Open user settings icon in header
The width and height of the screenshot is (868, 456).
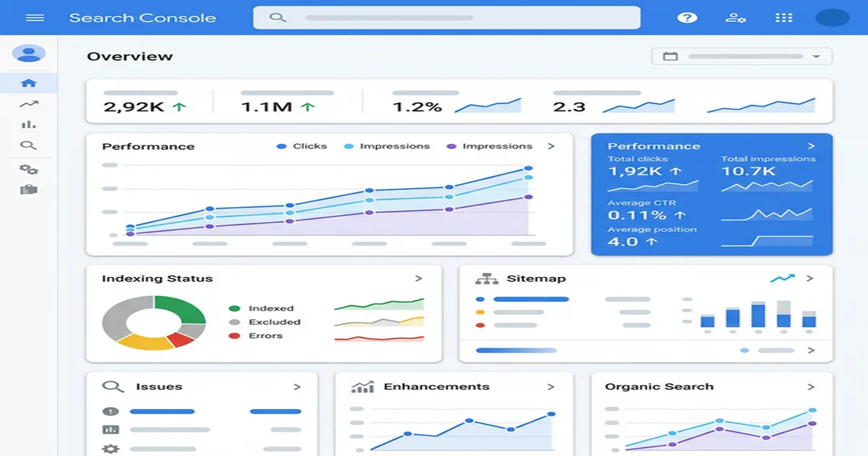click(736, 18)
